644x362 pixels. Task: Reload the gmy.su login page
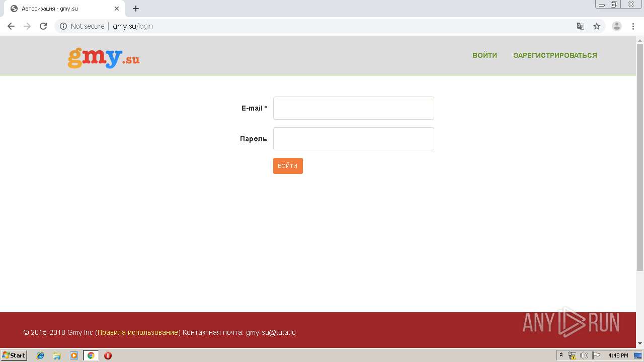click(43, 26)
